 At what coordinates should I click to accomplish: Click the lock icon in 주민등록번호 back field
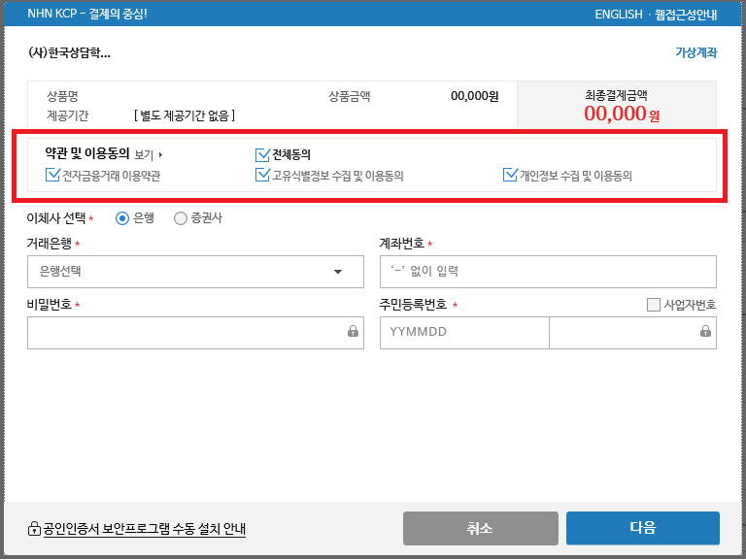click(x=705, y=331)
